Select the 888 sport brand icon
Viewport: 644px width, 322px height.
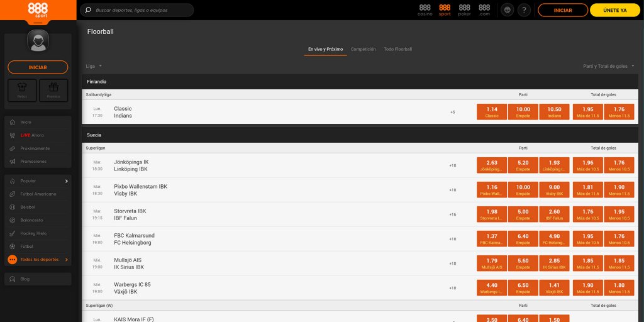[x=445, y=10]
